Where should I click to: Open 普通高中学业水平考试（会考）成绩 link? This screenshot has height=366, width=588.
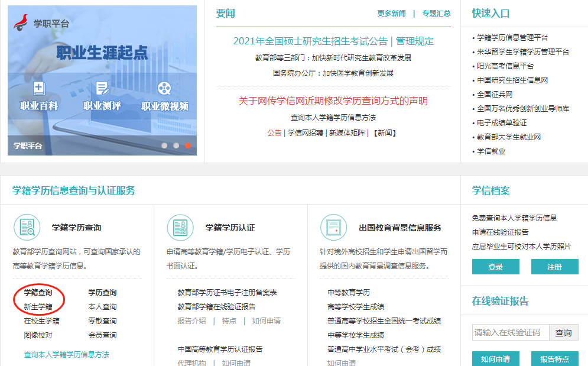384,349
